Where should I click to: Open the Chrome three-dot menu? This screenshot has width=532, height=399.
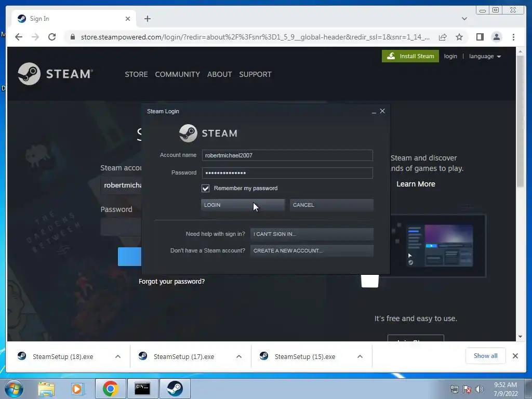[x=513, y=37]
